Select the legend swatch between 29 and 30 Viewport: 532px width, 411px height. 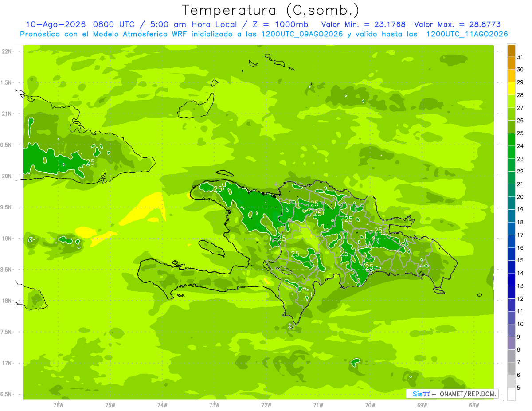[511, 76]
